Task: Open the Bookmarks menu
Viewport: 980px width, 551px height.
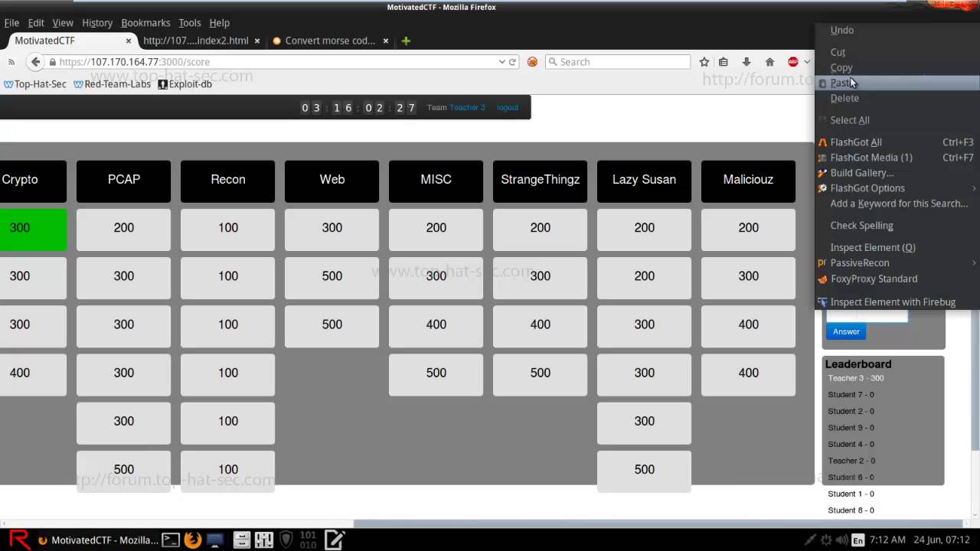Action: 145,23
